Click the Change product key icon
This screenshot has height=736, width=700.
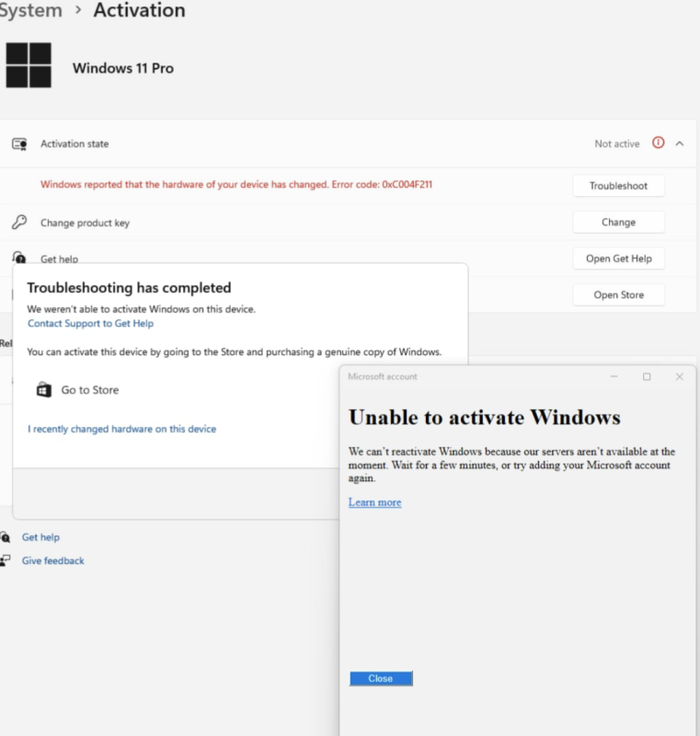click(x=19, y=222)
